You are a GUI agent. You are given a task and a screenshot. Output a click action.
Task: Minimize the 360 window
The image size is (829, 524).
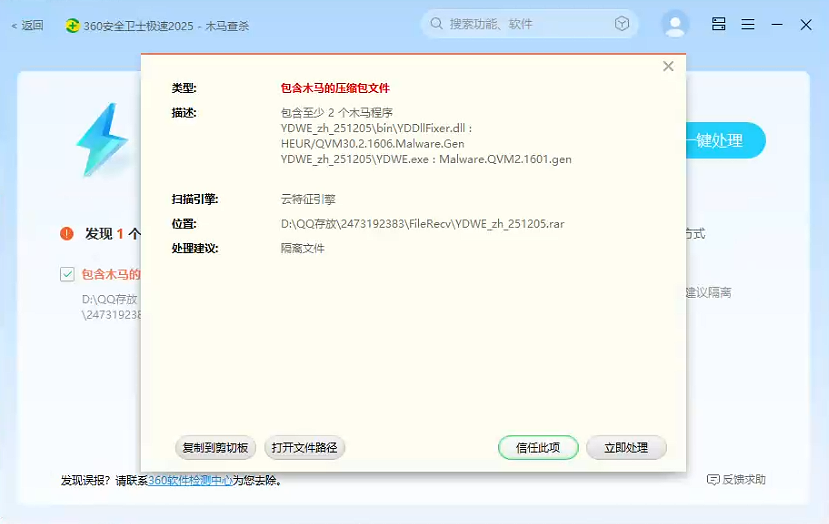tap(777, 24)
